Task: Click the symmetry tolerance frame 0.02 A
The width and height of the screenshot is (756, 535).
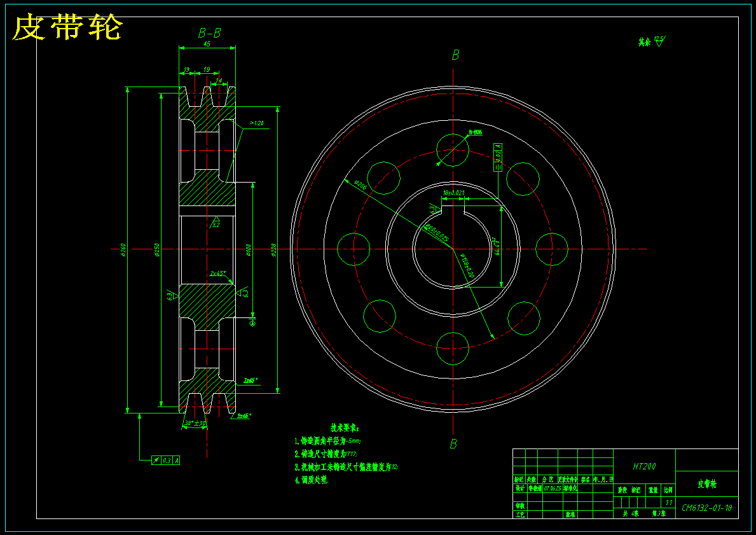Action: pyautogui.click(x=498, y=157)
